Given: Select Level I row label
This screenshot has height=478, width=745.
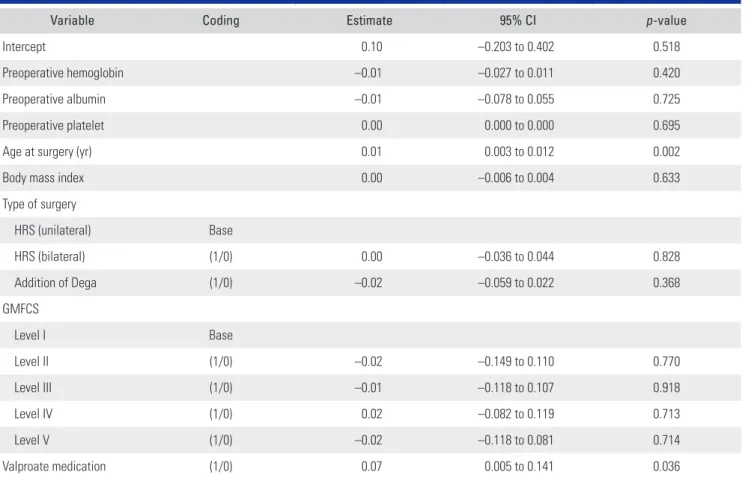Looking at the screenshot, I should tap(30, 335).
